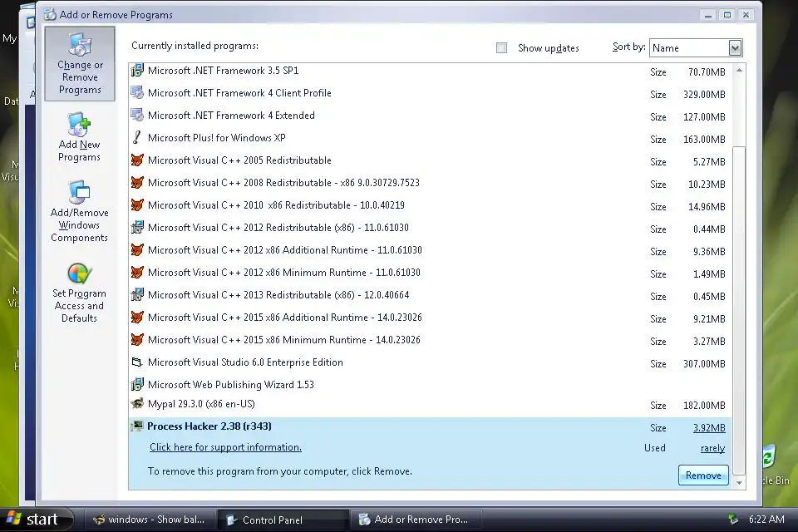Click the Visual C++ 2012 x86 Minimum Runtime icon
Image resolution: width=798 pixels, height=532 pixels.
point(137,272)
